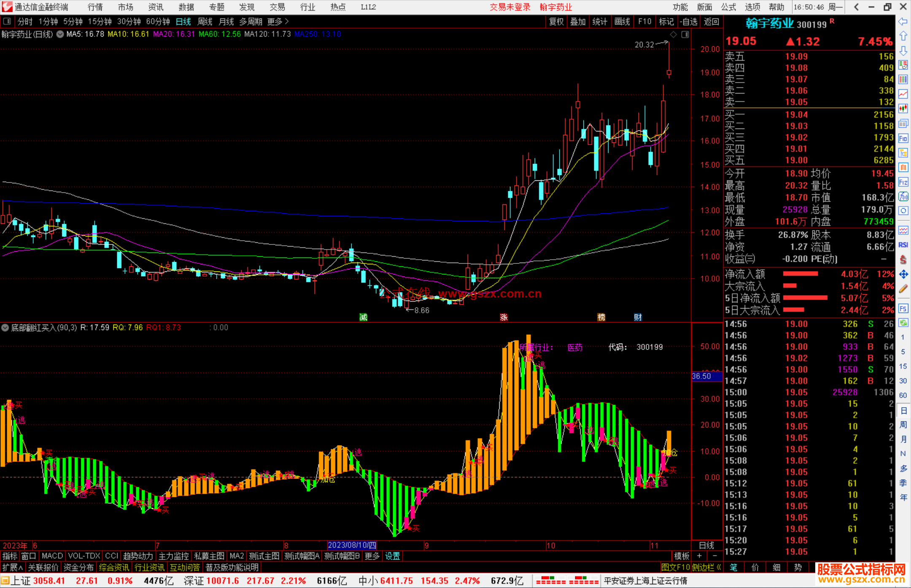Viewport: 911px width, 588px height.
Task: Click the four-way move arrows icon
Action: coord(903,274)
